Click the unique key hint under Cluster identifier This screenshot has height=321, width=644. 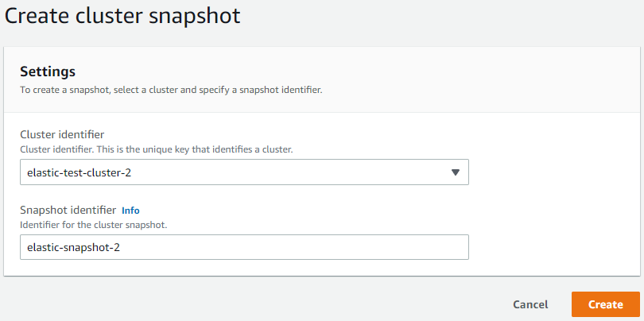pos(158,149)
